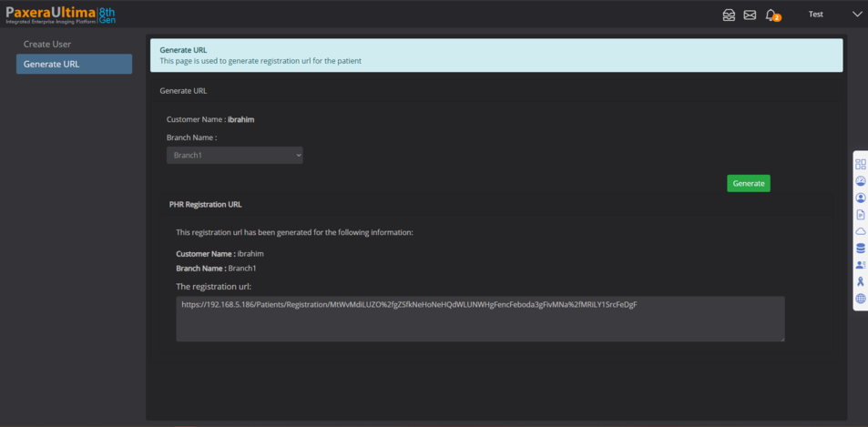Screen dimensions: 868x427
Task: Open the document report icon in sidebar
Action: 861,215
